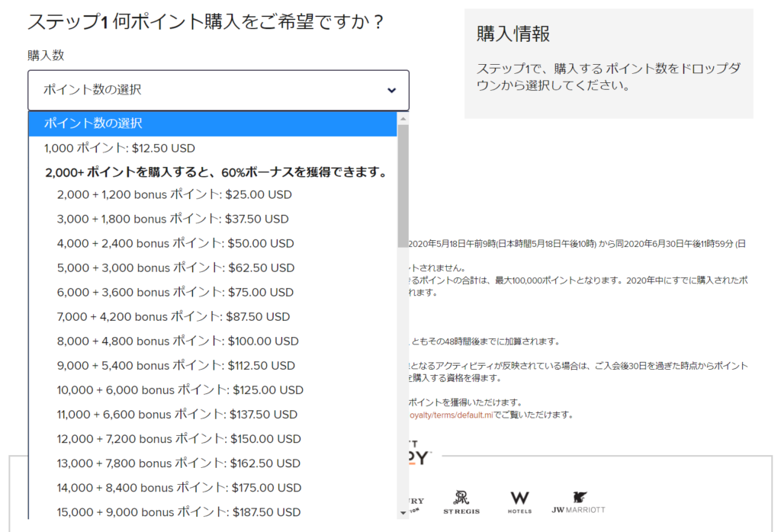Click dropdown list scroll up arrow
This screenshot has height=532, width=781.
(403, 119)
